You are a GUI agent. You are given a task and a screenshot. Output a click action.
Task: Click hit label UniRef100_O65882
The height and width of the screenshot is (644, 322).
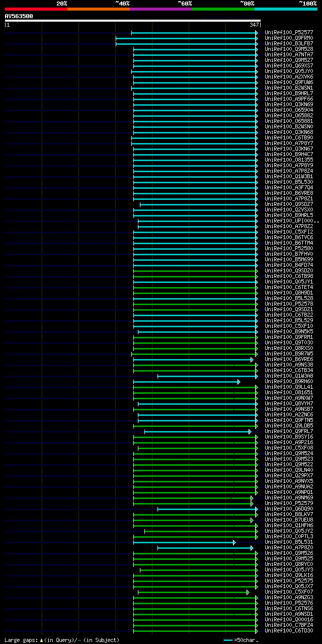click(x=289, y=116)
